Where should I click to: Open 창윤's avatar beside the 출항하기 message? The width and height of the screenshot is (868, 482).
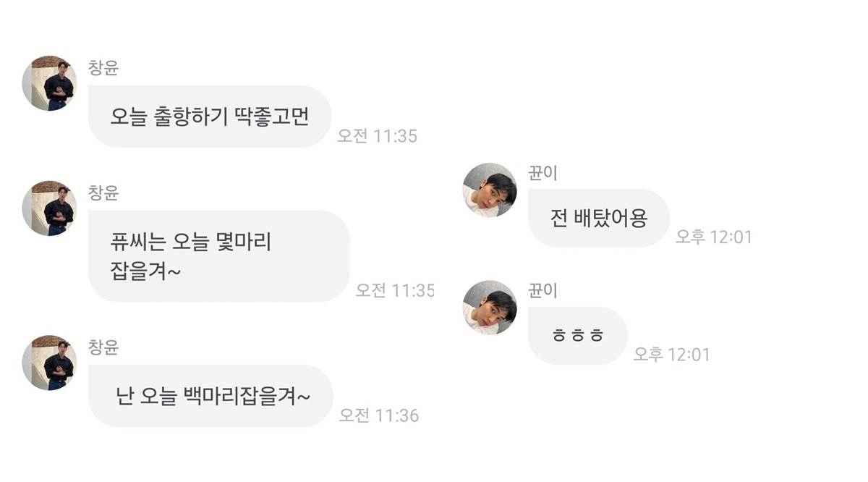click(49, 83)
